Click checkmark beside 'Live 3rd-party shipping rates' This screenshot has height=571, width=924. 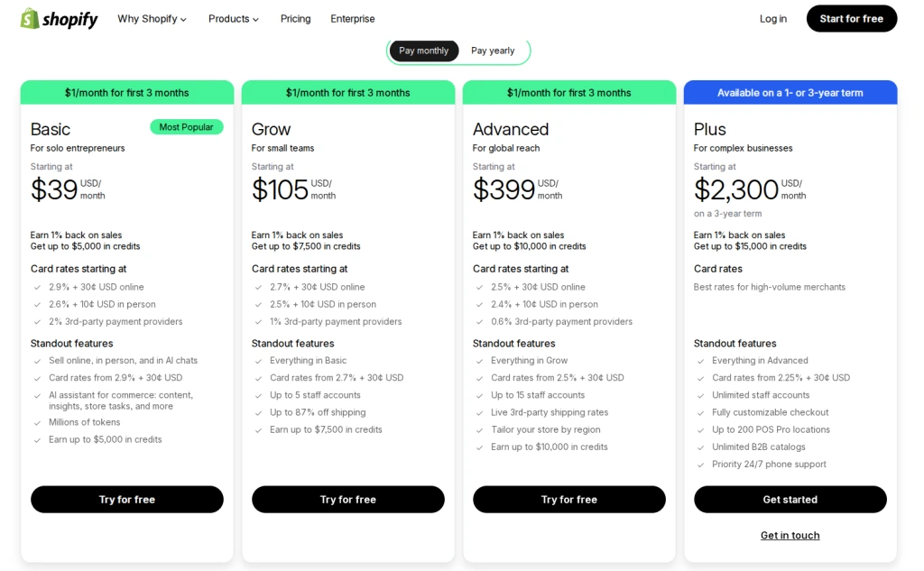tap(479, 413)
